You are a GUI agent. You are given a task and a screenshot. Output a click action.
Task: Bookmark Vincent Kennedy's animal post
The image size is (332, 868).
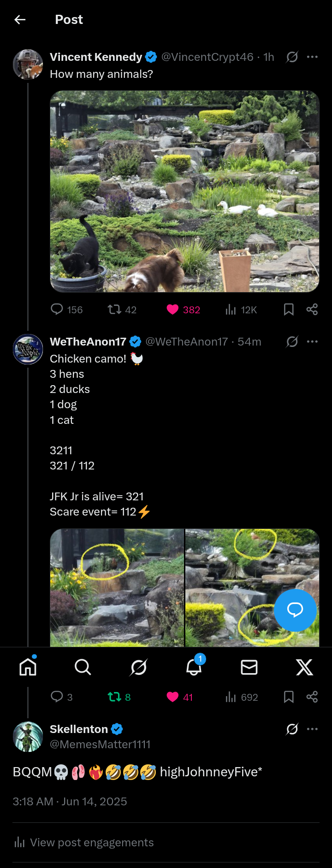289,309
